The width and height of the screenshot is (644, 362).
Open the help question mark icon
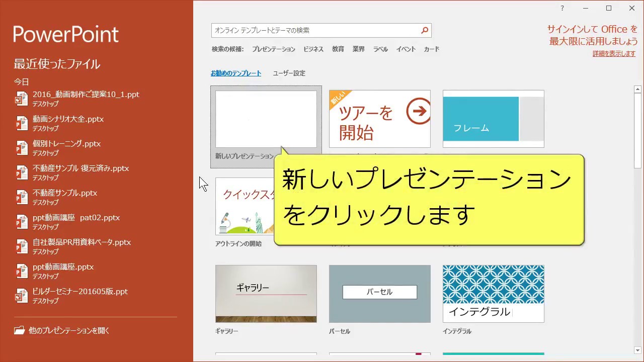(562, 8)
